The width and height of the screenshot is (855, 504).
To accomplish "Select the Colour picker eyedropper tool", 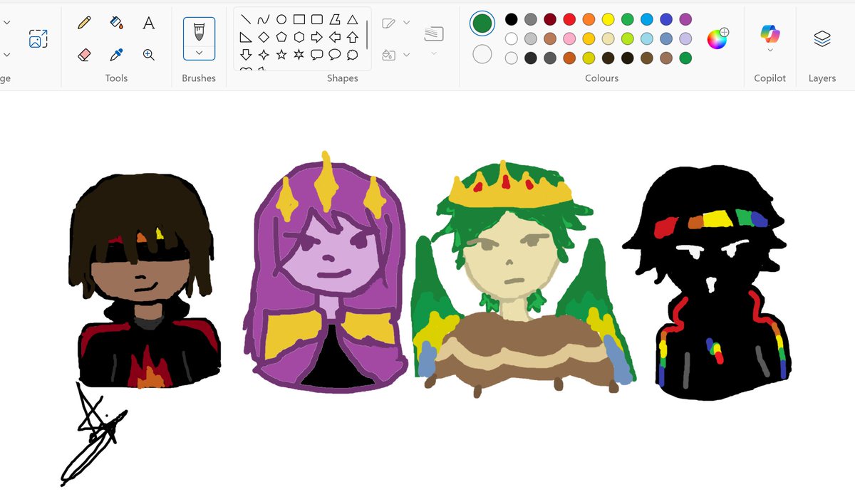I will 117,55.
